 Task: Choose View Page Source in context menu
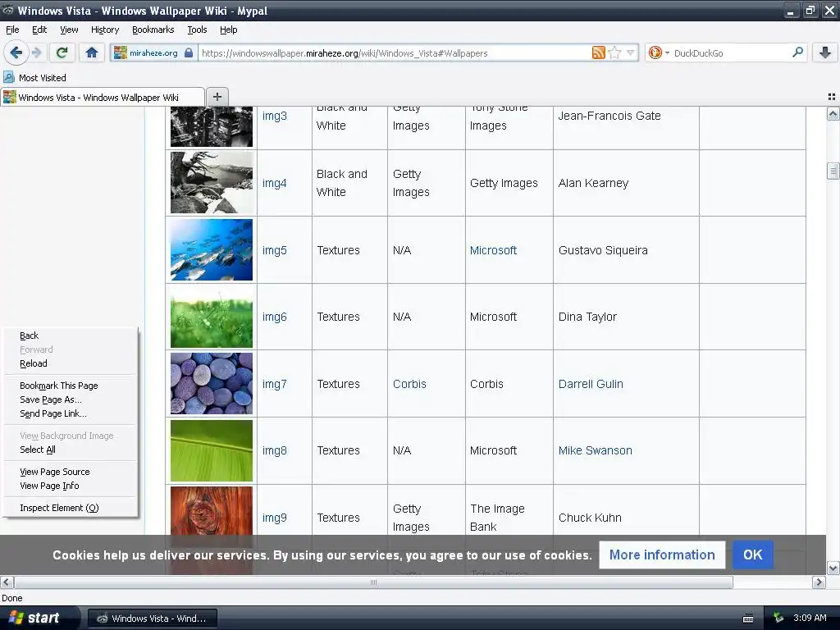(71, 472)
